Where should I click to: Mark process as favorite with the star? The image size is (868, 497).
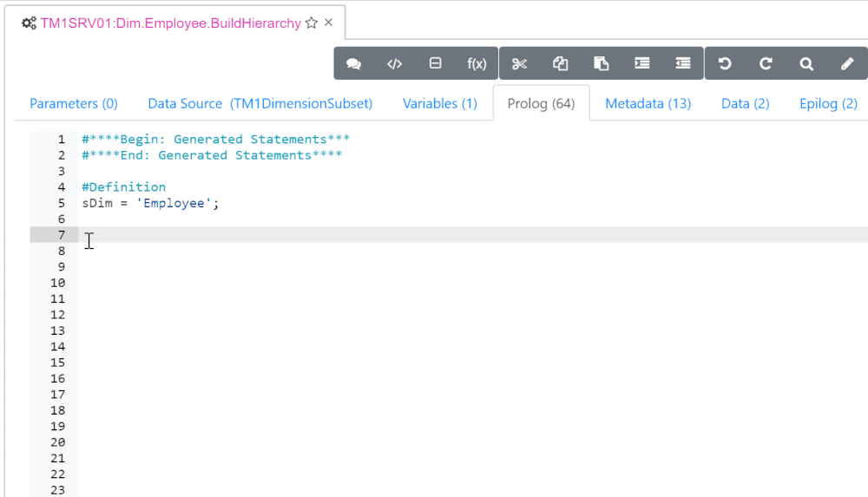click(312, 23)
